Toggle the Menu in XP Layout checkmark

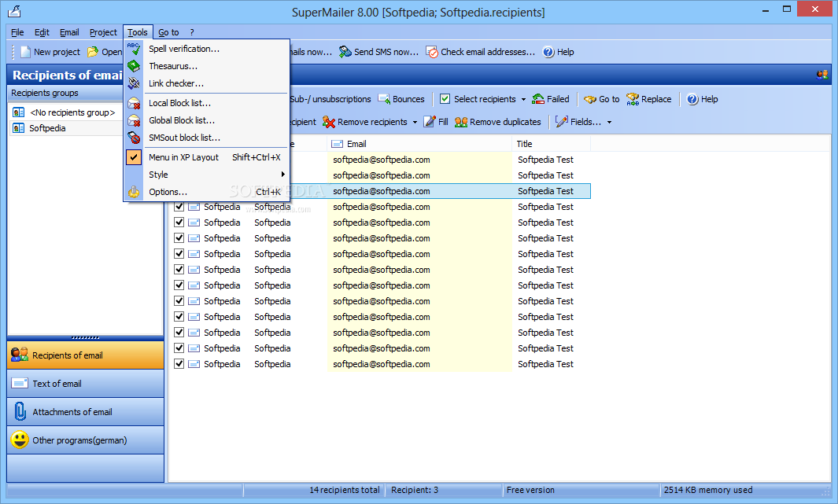(x=134, y=157)
